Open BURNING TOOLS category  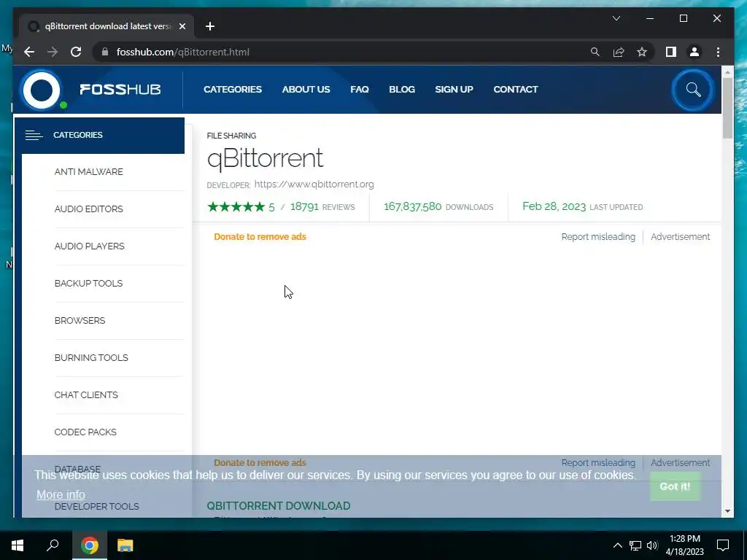(91, 357)
